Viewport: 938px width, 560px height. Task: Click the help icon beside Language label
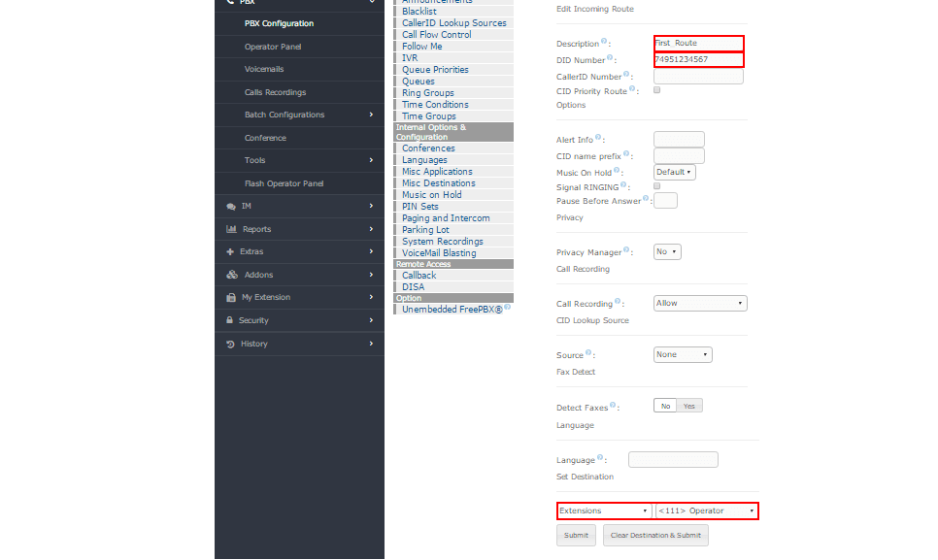pyautogui.click(x=600, y=457)
